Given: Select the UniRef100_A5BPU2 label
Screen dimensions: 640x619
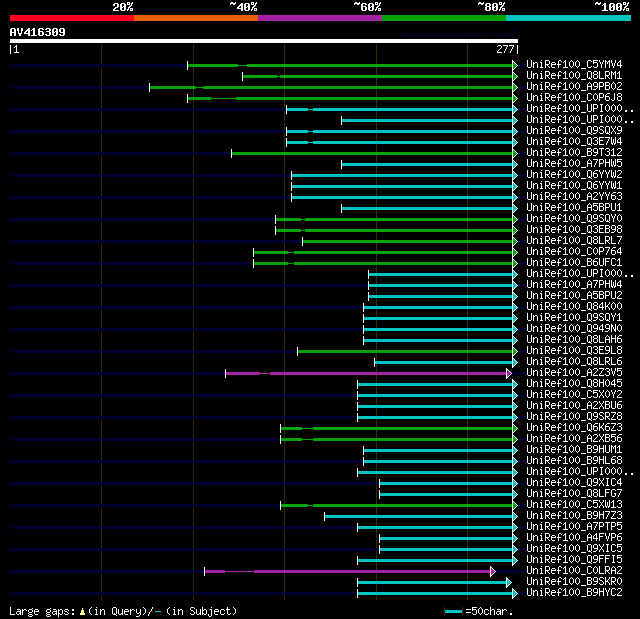Looking at the screenshot, I should (x=574, y=296).
